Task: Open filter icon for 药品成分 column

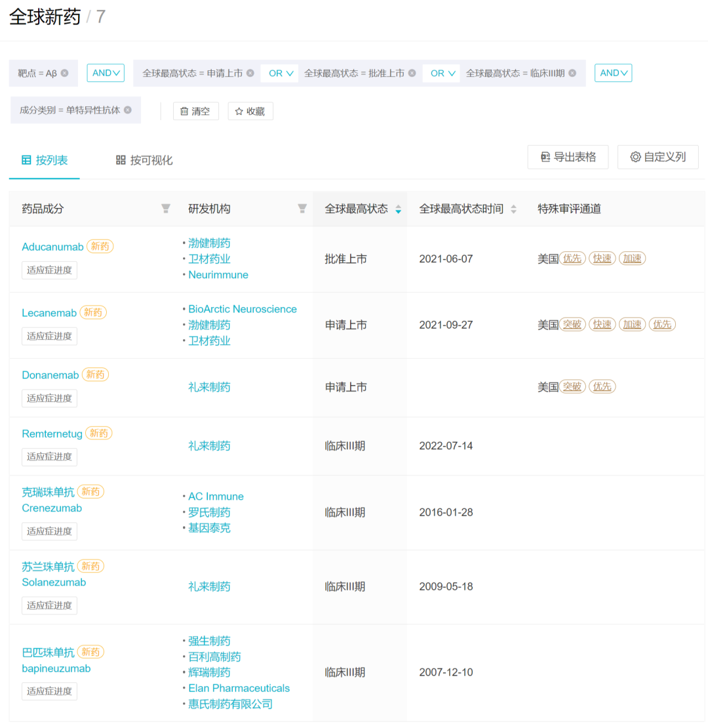Action: pos(166,209)
